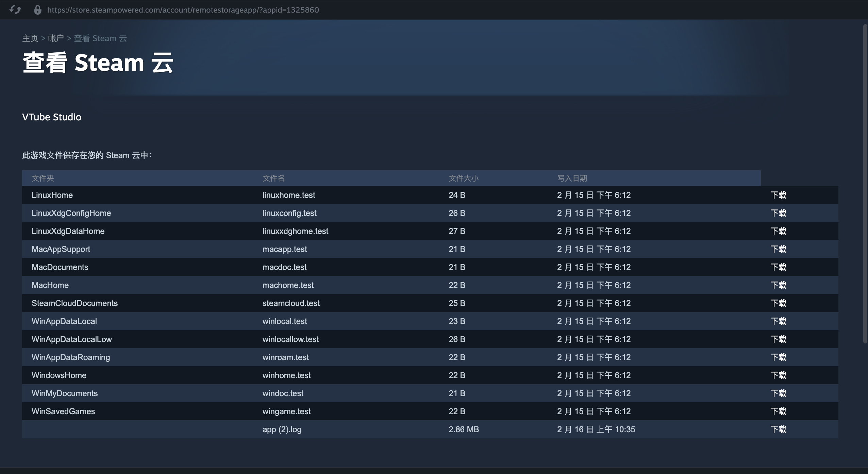The image size is (868, 474).
Task: Select the WinAppDataRoaming folder cell
Action: [71, 357]
